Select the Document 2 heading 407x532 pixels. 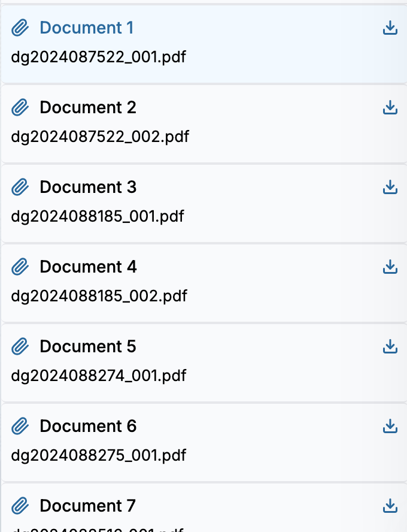[x=87, y=108]
